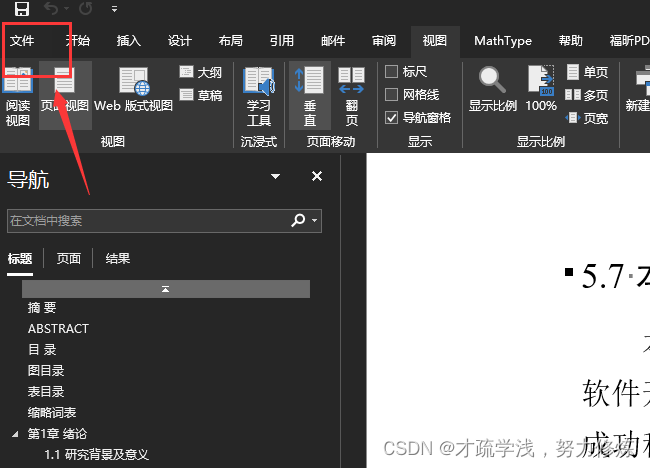Go to the 图目录 heading
The image size is (650, 468).
click(x=46, y=371)
